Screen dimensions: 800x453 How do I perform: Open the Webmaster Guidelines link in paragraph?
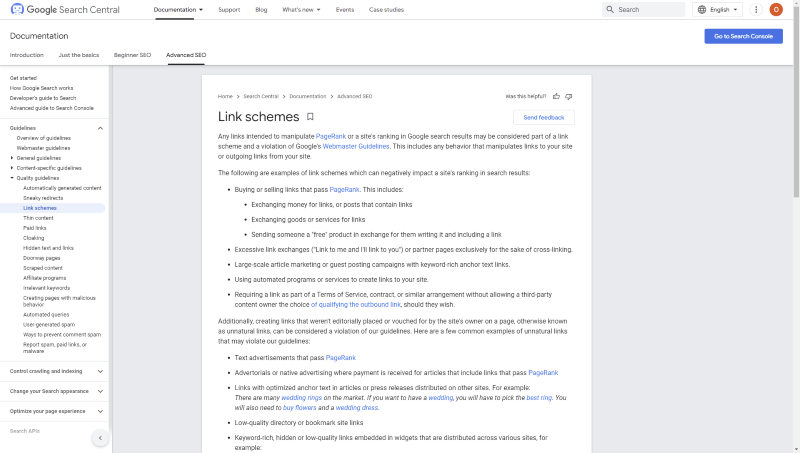(x=356, y=146)
